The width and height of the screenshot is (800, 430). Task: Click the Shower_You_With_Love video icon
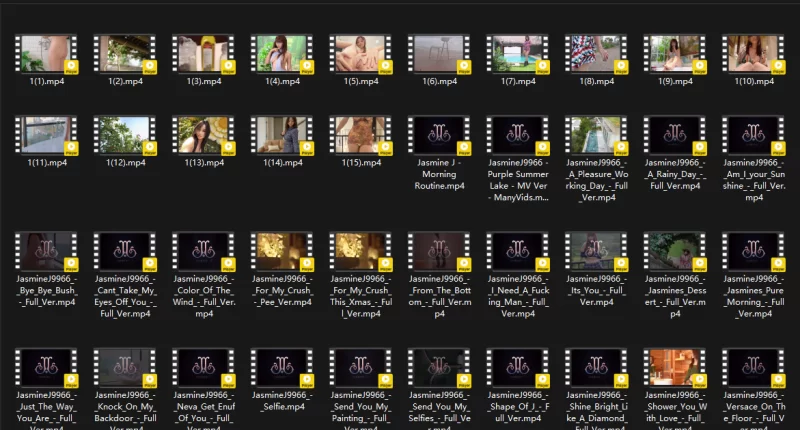pyautogui.click(x=675, y=368)
